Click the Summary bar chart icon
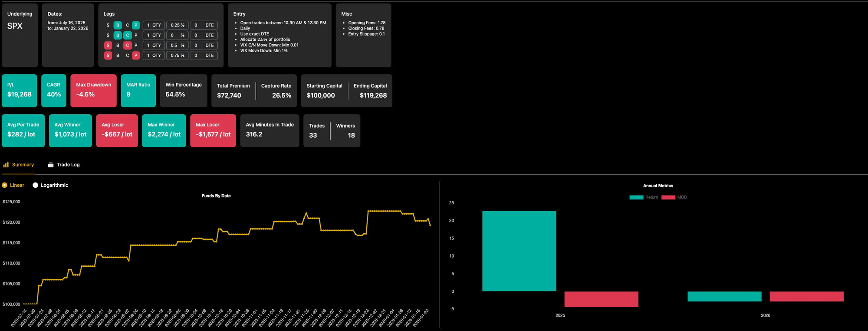 coord(6,165)
